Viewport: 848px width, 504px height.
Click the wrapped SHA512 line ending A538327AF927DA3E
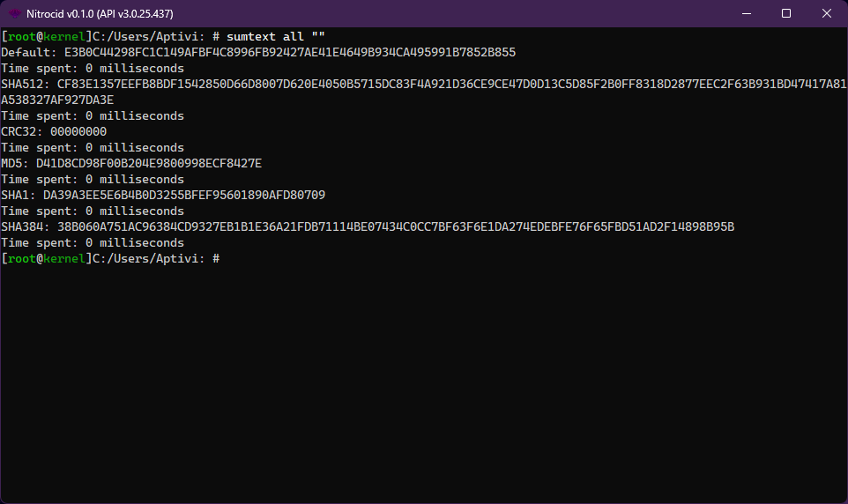57,100
